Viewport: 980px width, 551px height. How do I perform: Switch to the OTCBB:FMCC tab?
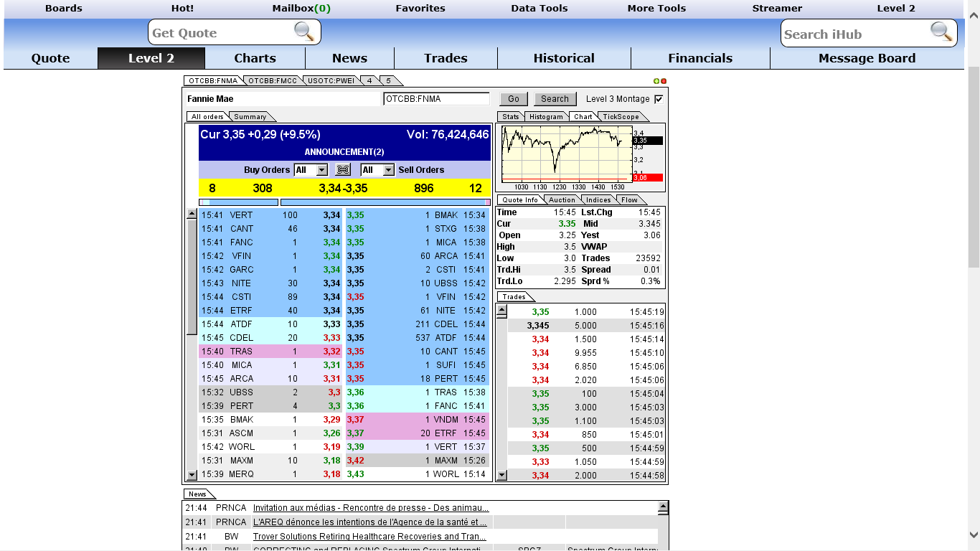coord(272,81)
